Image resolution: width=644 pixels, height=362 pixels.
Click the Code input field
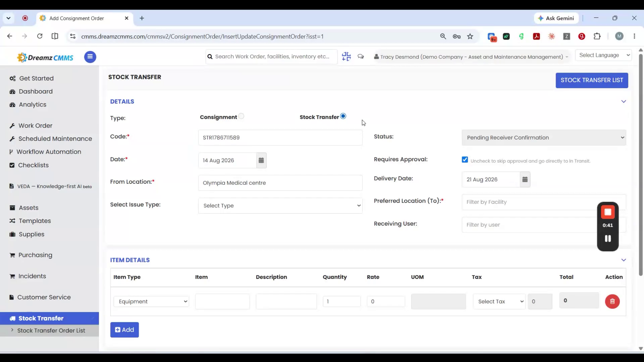[280, 138]
